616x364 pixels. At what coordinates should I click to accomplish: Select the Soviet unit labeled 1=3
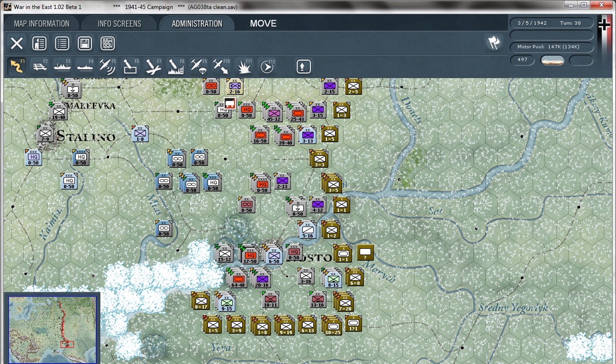pos(341,110)
